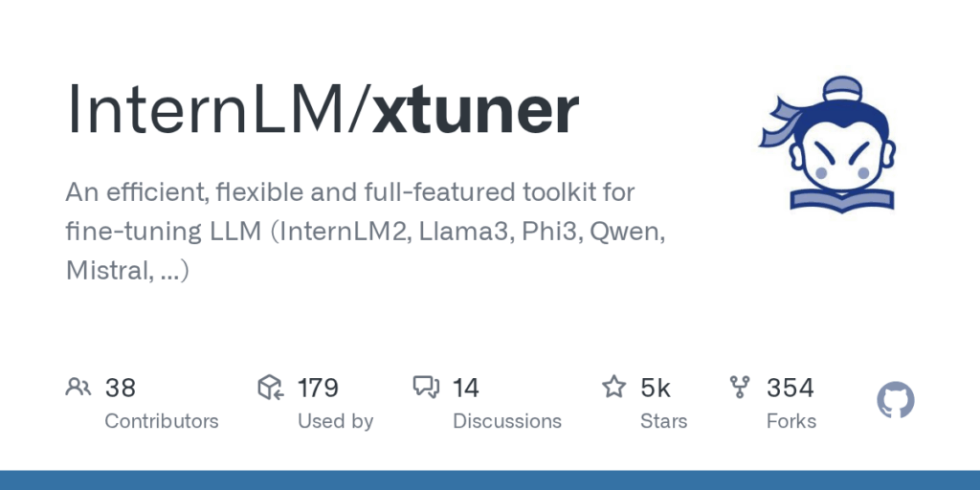This screenshot has height=490, width=980.
Task: Click the repository description text
Action: pyautogui.click(x=366, y=232)
